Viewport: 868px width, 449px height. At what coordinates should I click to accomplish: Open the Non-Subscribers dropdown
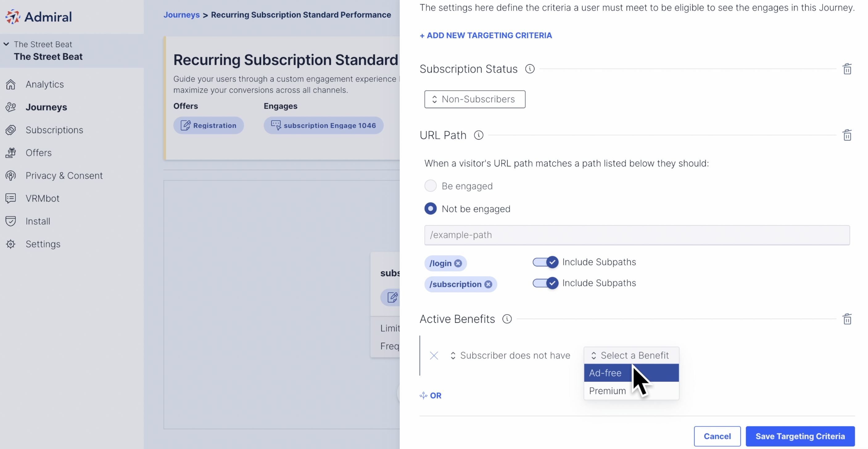click(475, 99)
